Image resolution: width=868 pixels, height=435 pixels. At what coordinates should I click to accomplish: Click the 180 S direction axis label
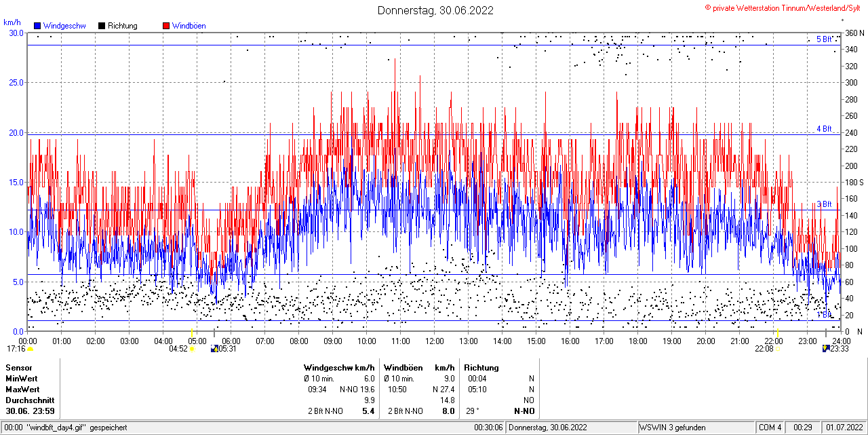click(x=854, y=183)
